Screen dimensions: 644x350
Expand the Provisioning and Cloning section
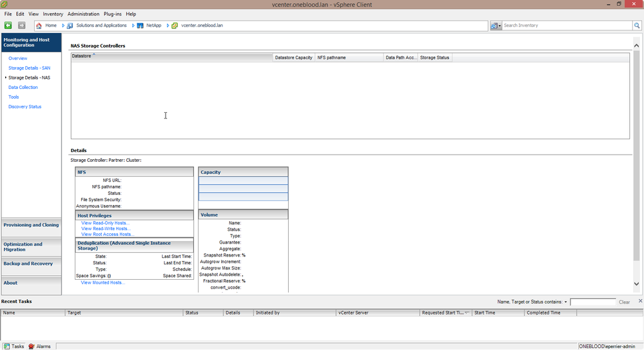pyautogui.click(x=31, y=225)
